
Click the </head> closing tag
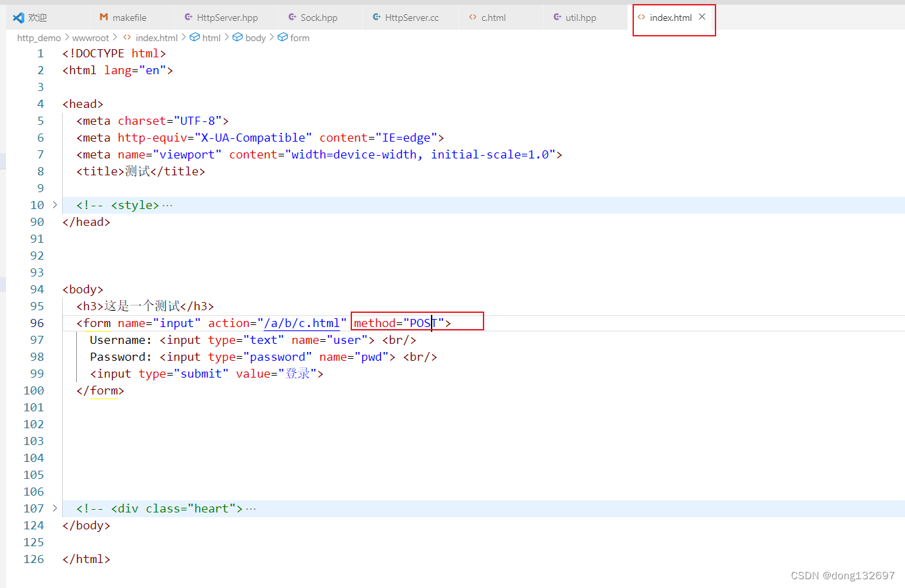click(x=86, y=222)
